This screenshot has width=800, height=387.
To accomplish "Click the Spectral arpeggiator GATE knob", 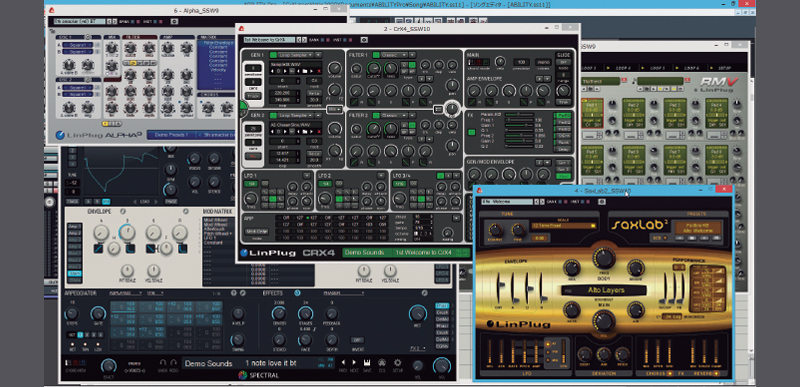I will click(97, 314).
